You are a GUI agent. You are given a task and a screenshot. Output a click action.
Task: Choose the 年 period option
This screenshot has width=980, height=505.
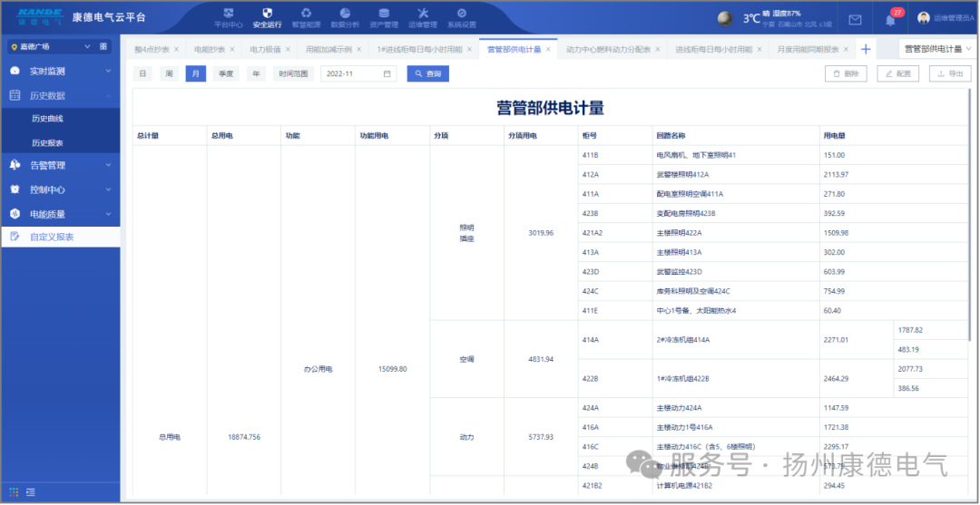coord(256,73)
